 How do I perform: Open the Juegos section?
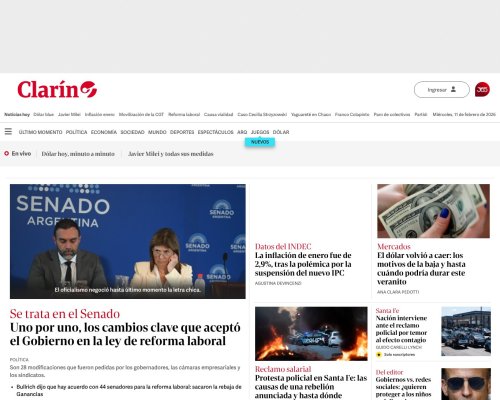click(260, 132)
